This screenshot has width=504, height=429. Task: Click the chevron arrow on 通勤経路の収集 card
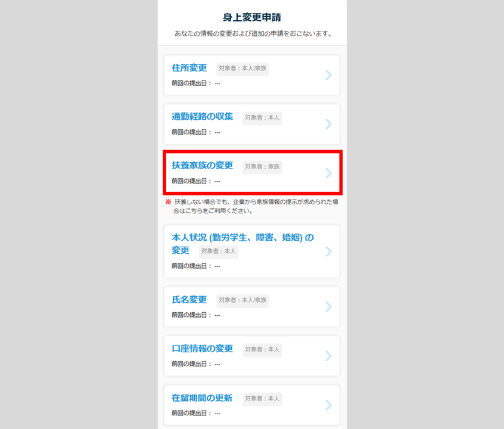click(328, 124)
